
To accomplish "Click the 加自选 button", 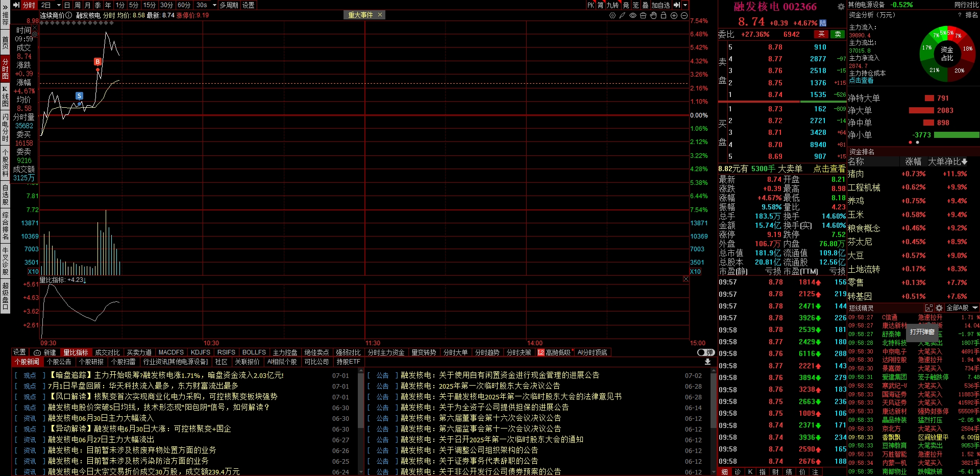I will click(660, 5).
